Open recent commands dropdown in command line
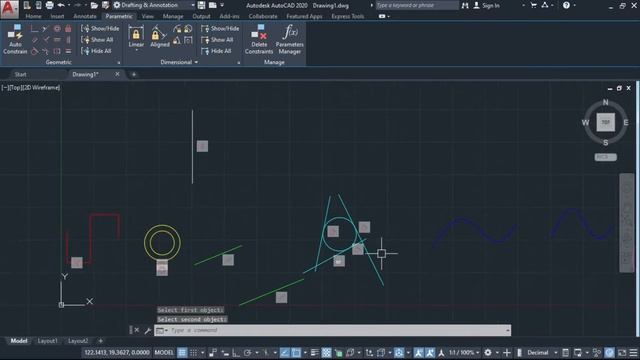 click(162, 330)
